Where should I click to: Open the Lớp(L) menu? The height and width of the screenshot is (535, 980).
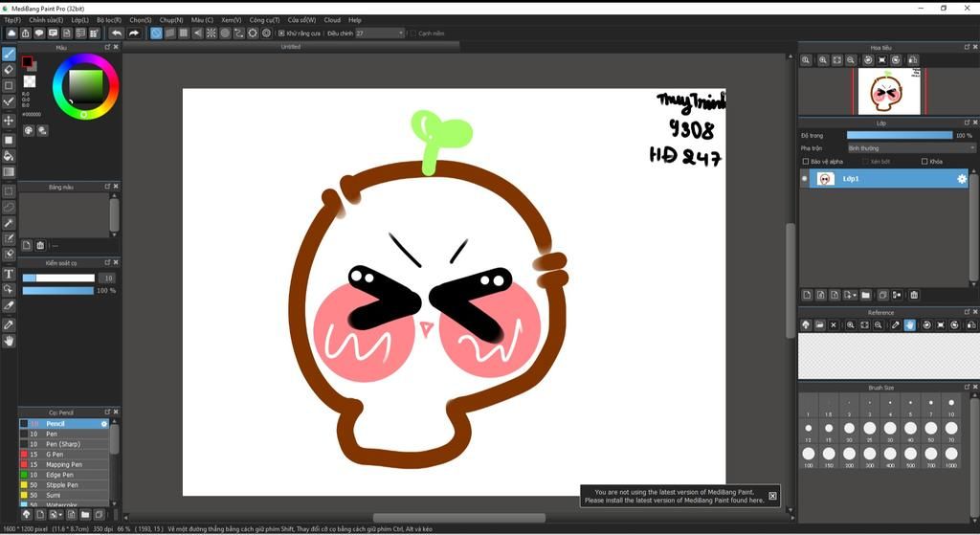(x=80, y=20)
